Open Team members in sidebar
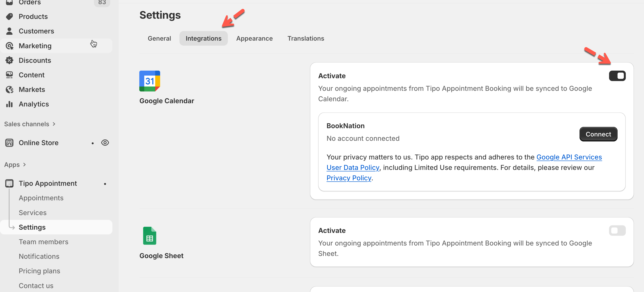The image size is (644, 292). [x=43, y=242]
